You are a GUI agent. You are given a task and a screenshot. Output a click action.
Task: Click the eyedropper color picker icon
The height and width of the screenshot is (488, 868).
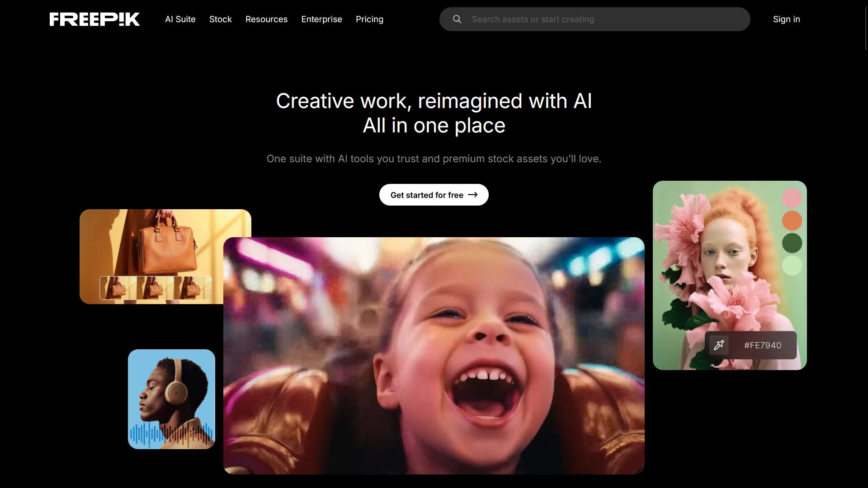pos(719,345)
